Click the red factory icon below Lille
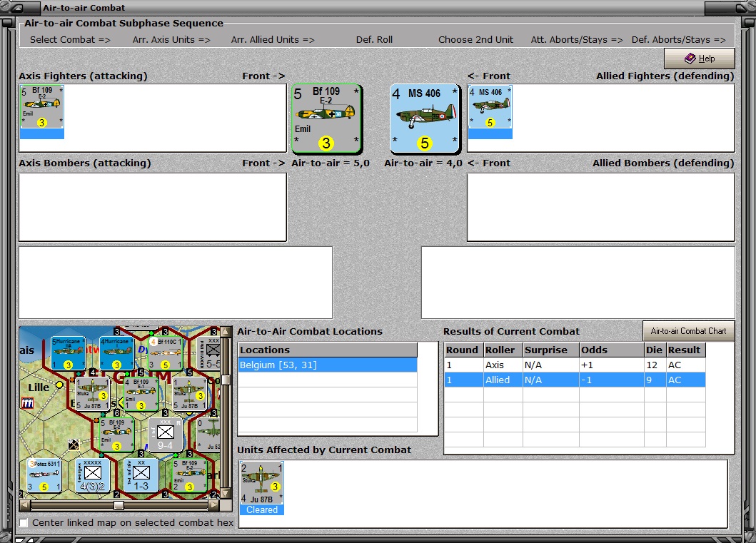This screenshot has height=543, width=756. 27,403
